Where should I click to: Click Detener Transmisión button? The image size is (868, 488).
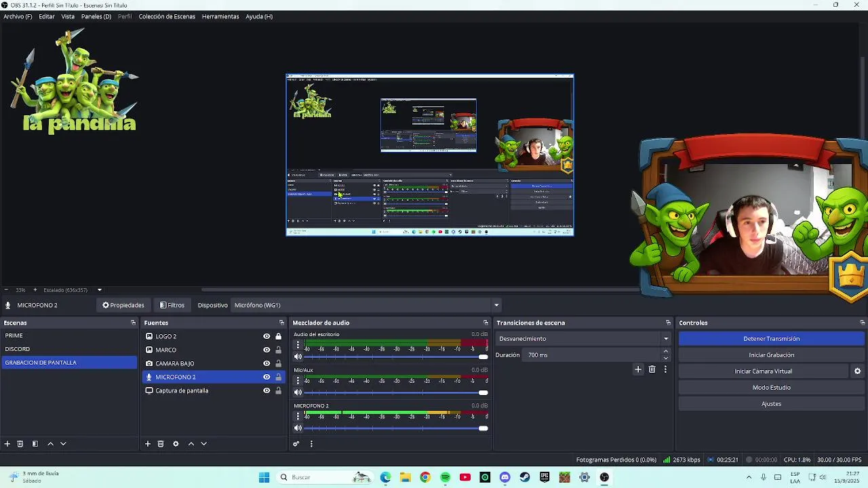coord(771,339)
